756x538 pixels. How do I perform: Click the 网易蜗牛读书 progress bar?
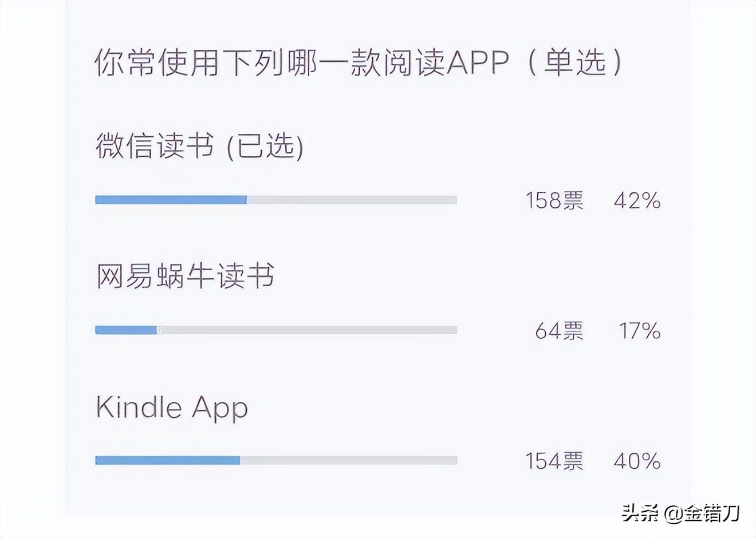[275, 330]
